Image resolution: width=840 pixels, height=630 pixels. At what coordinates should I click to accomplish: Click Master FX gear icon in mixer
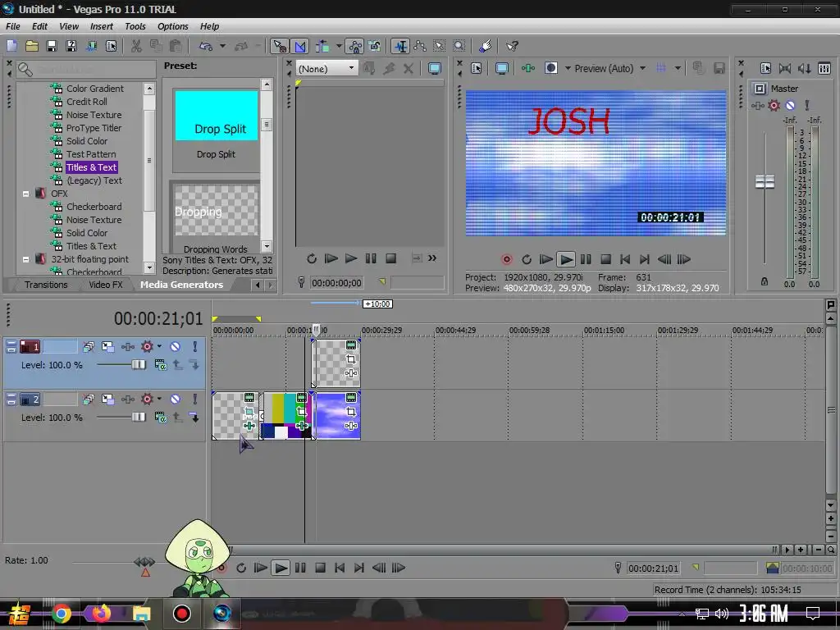(x=774, y=106)
